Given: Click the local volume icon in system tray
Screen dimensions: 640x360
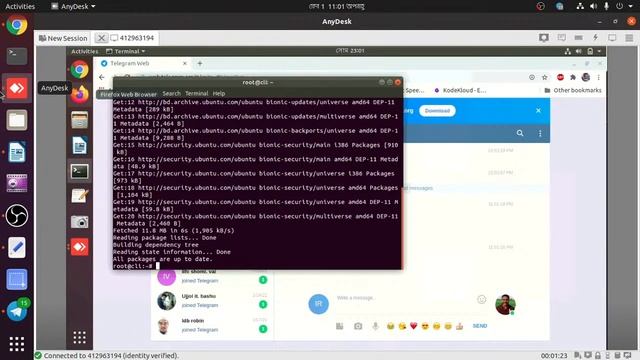Looking at the screenshot, I should coord(593,7).
